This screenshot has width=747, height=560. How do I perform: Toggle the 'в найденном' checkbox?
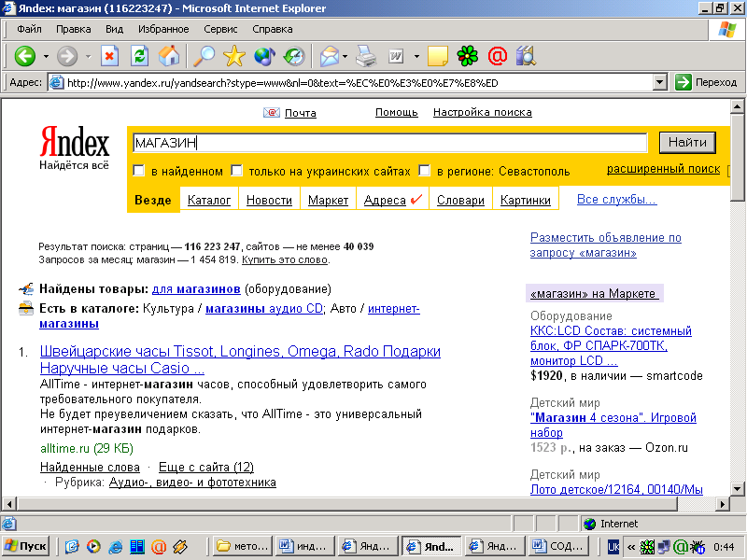[138, 171]
